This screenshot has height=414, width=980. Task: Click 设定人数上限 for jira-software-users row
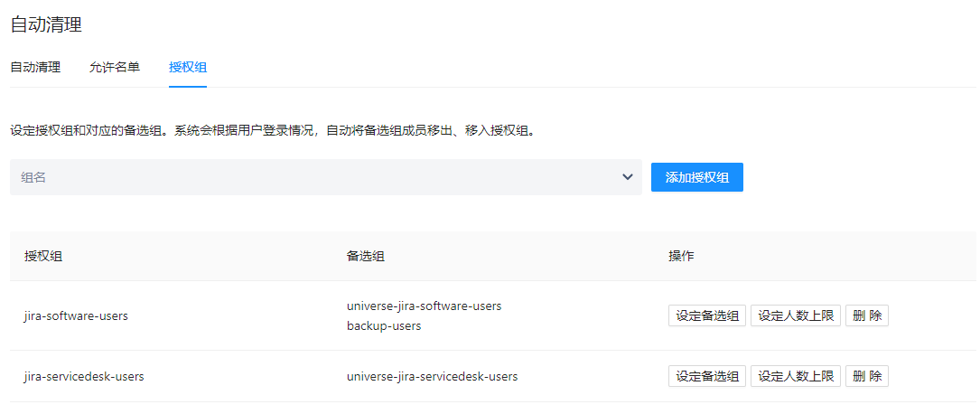795,315
